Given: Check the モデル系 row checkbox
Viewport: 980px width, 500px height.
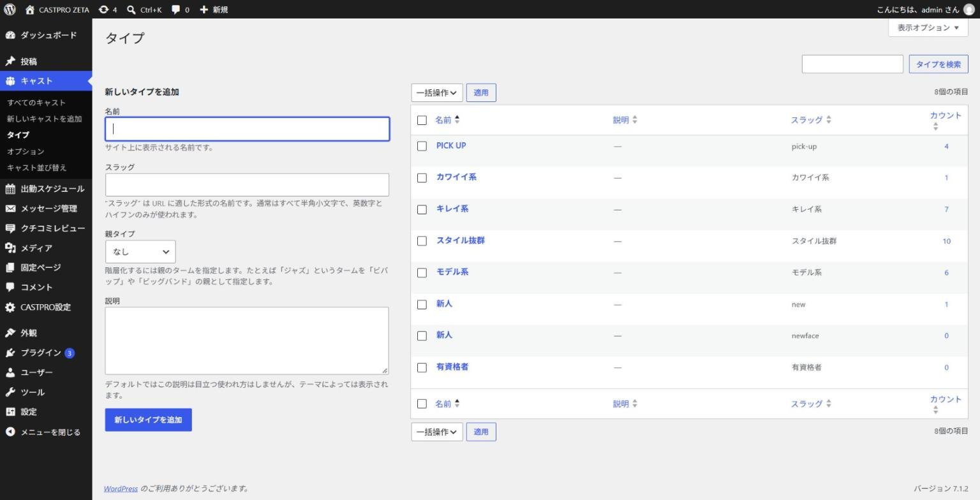Looking at the screenshot, I should (422, 273).
